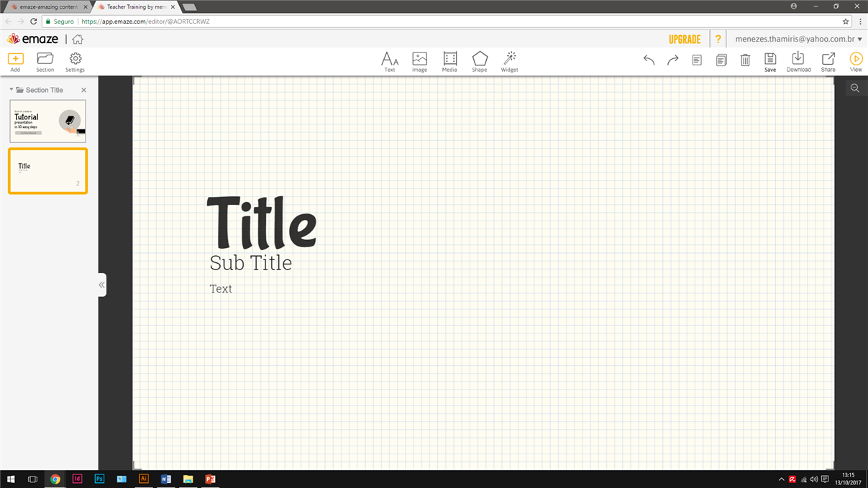Reload the page in the browser

[x=34, y=22]
